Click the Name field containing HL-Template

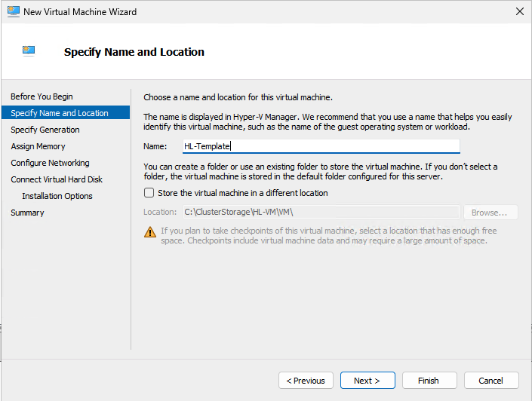pos(321,146)
